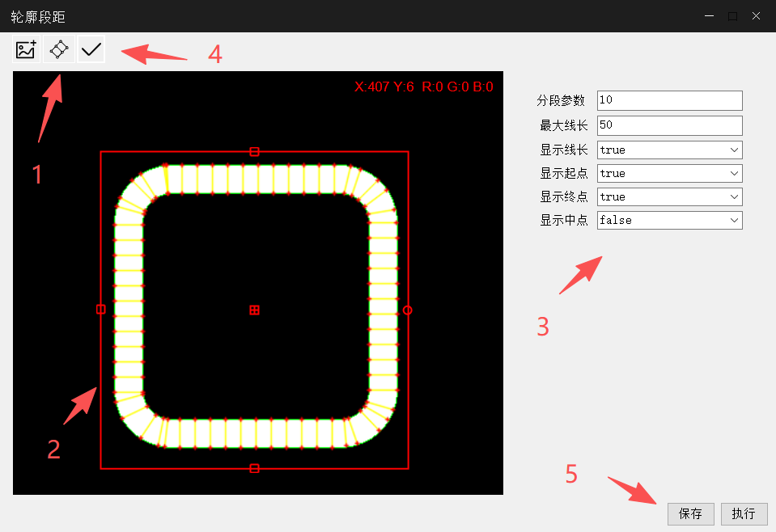This screenshot has width=776, height=532.
Task: Click the bottom edge handle of the red ROI
Action: pos(254,468)
